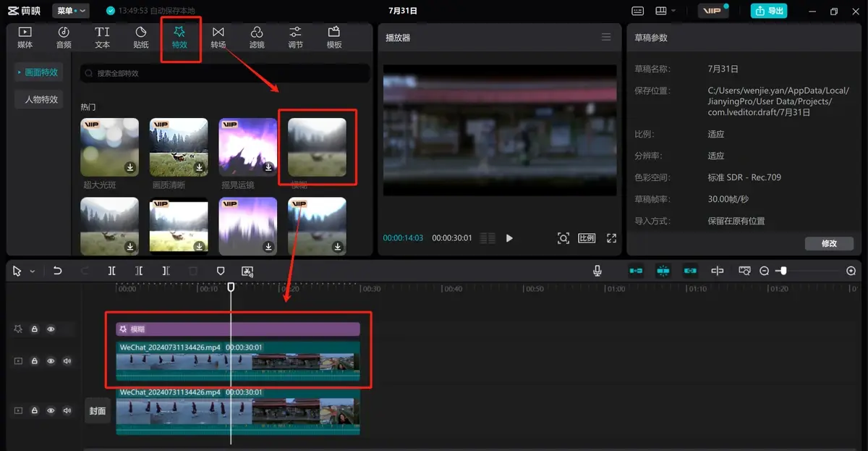The height and width of the screenshot is (451, 868).
Task: Select the 超大光斑 effect thumbnail
Action: pos(110,148)
